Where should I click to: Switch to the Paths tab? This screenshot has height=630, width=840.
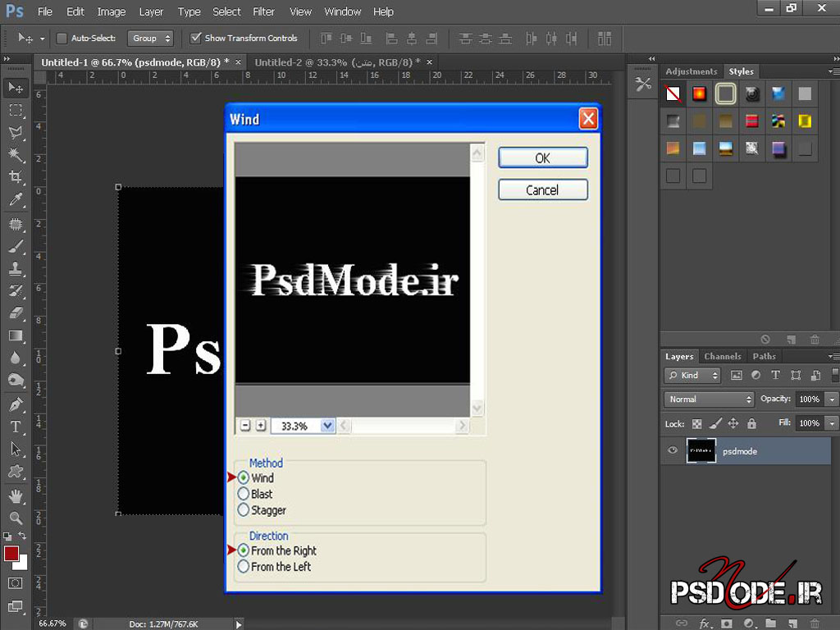[764, 356]
